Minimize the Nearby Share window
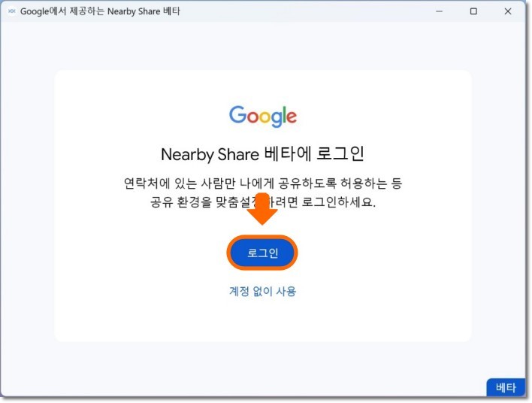 pyautogui.click(x=439, y=11)
